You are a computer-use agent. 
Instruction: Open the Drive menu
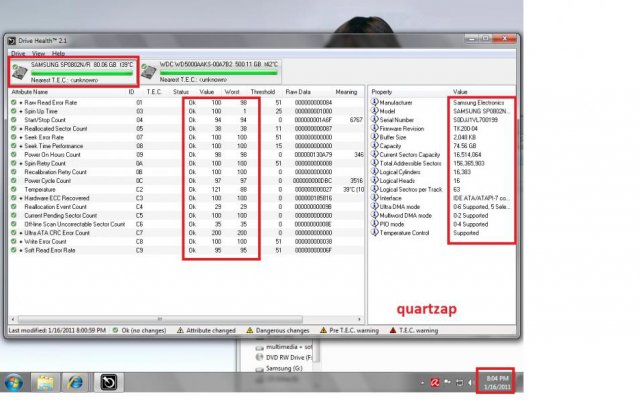point(18,53)
